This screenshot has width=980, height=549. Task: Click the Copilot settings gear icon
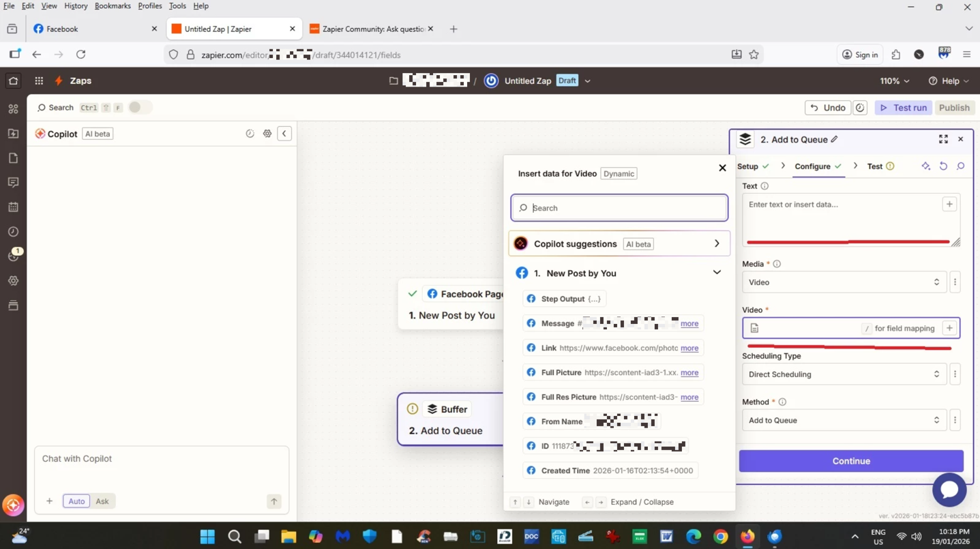click(x=267, y=134)
